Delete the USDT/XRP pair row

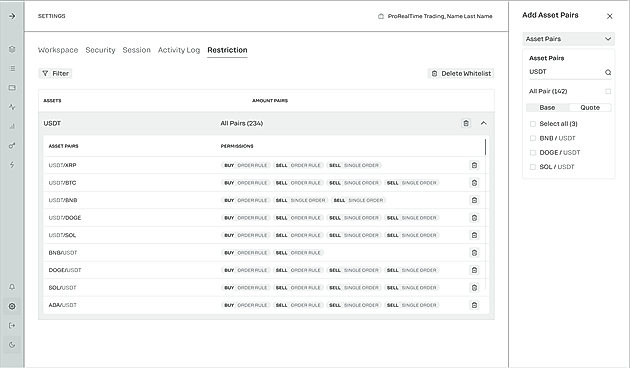474,165
